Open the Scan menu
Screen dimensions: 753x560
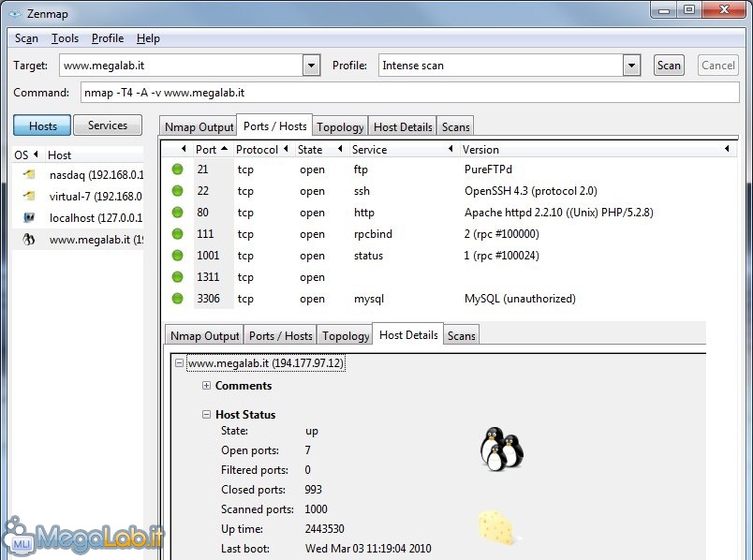coord(26,38)
